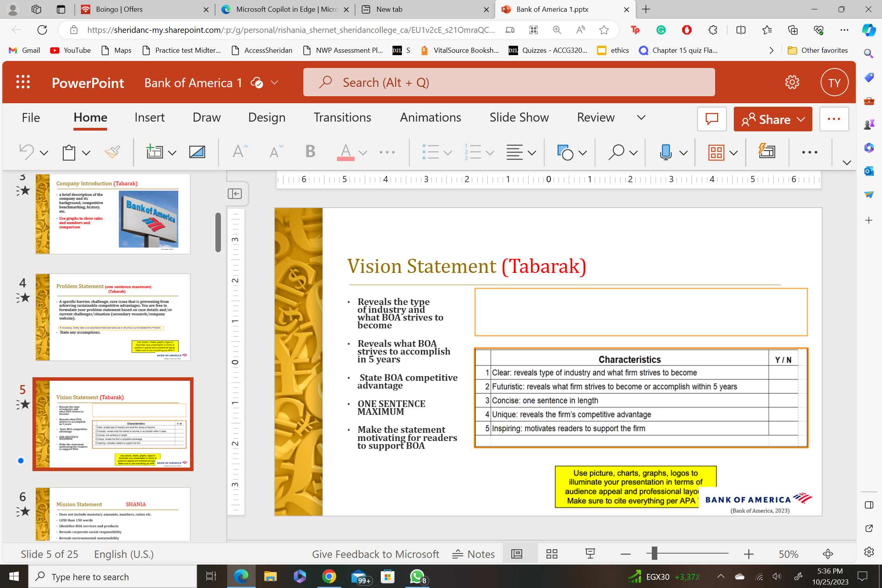The width and height of the screenshot is (882, 588).
Task: Show more ribbon tabs chevron
Action: click(641, 117)
